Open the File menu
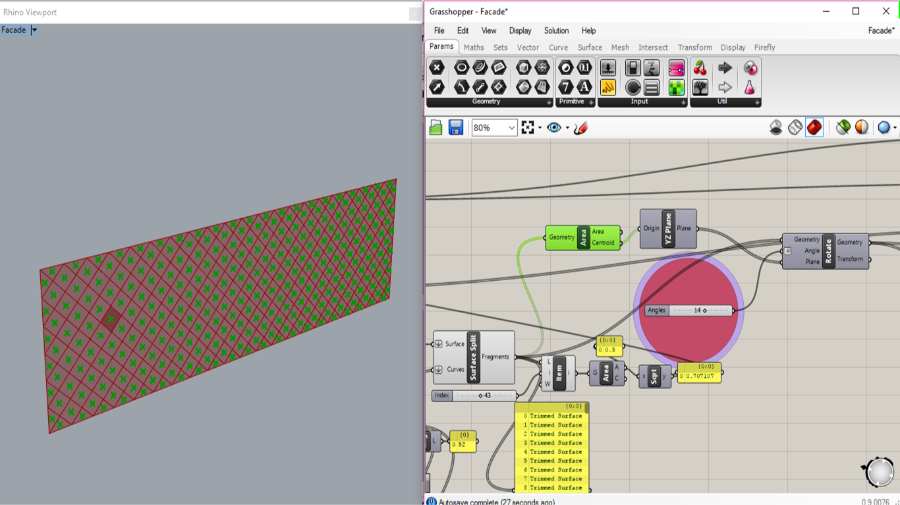 pos(439,30)
